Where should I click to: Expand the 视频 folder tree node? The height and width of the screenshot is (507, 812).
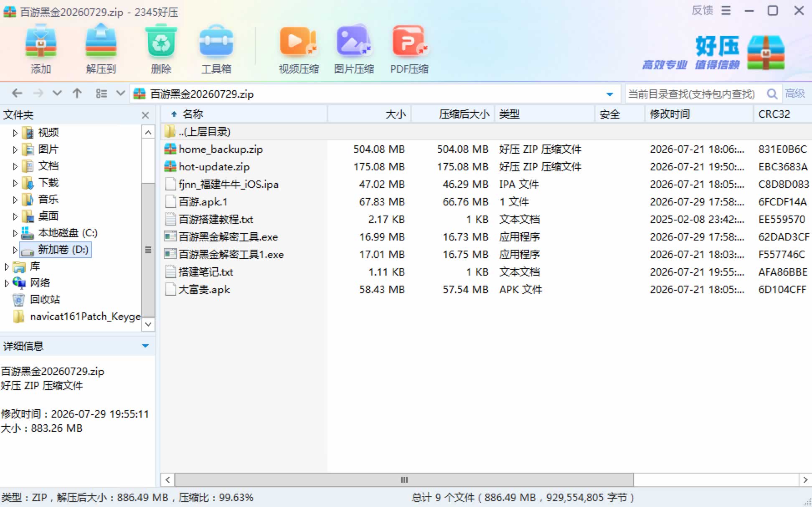tap(15, 133)
